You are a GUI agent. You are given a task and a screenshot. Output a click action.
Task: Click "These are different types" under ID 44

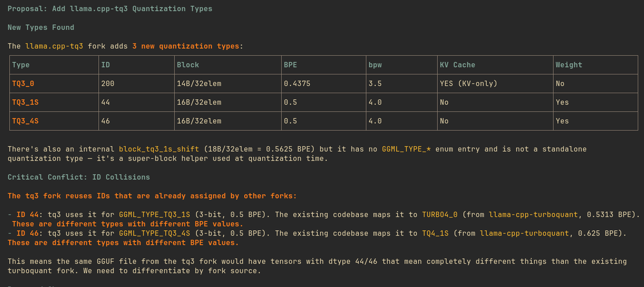pos(127,224)
